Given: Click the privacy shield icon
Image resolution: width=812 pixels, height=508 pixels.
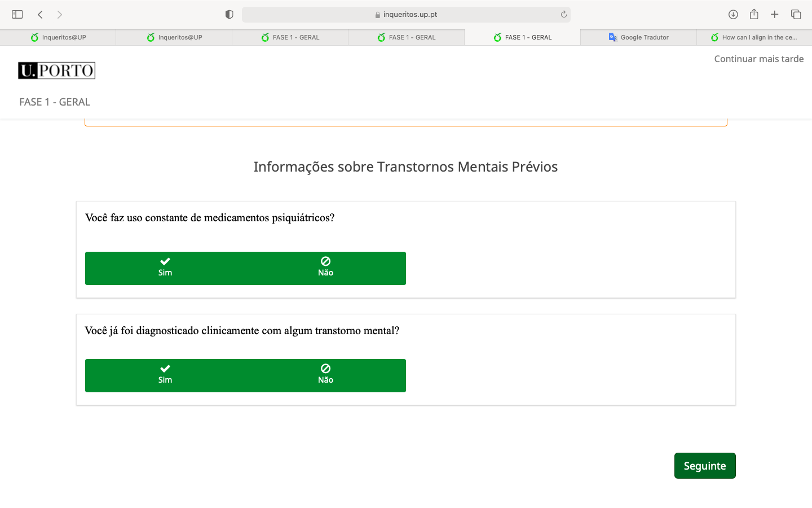Looking at the screenshot, I should pos(229,15).
